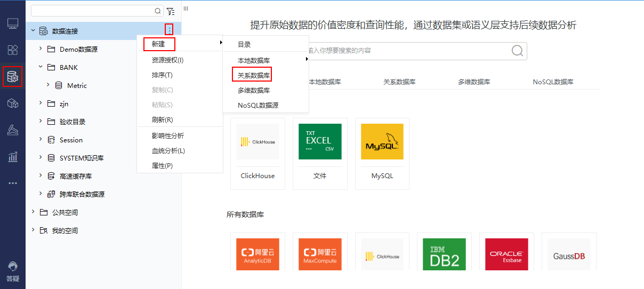Click the magnifier in main search box
Viewport: 644px width, 289px height.
517,51
